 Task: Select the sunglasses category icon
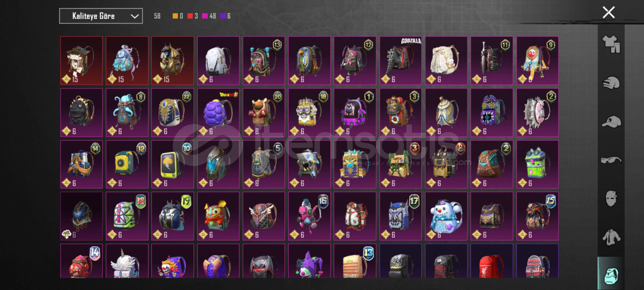click(x=611, y=160)
